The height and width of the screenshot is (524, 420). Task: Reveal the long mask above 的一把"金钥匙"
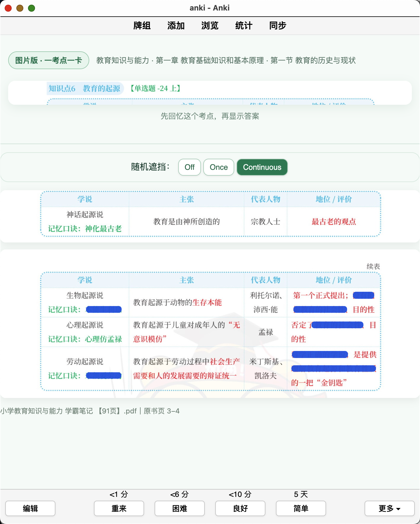click(x=334, y=368)
